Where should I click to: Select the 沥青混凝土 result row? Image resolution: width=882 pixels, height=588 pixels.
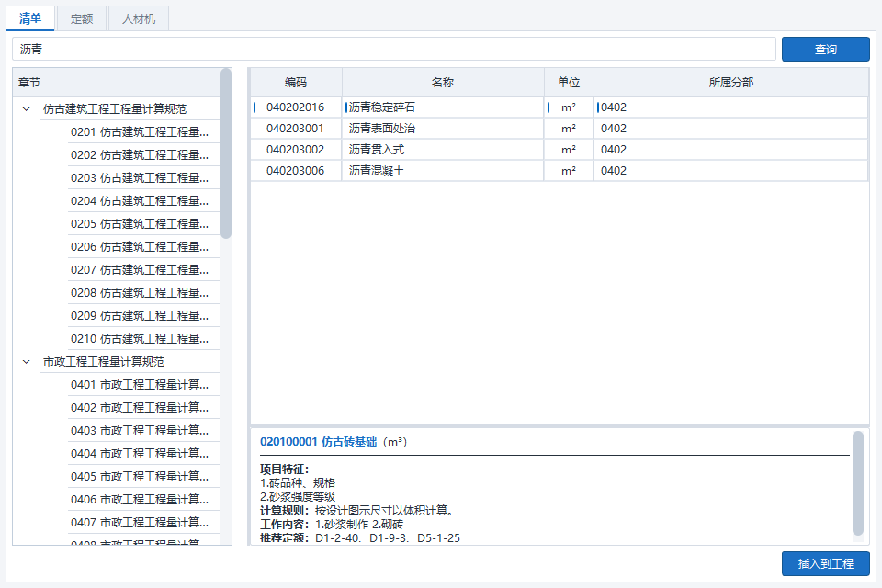click(x=560, y=171)
